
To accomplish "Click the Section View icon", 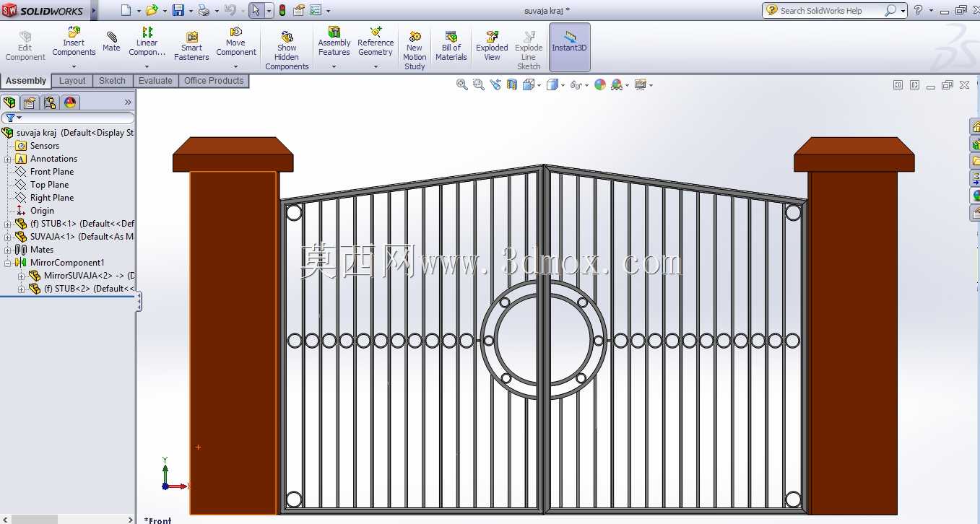I will click(x=511, y=84).
